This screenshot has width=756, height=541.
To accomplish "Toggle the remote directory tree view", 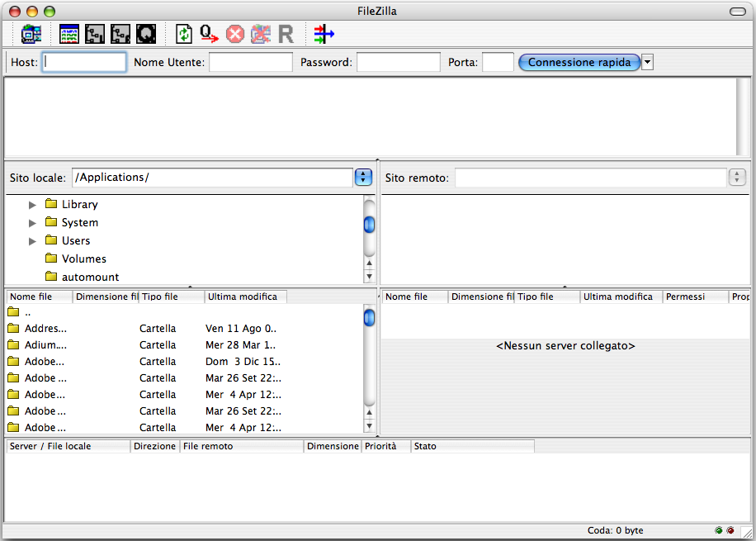I will coord(120,34).
